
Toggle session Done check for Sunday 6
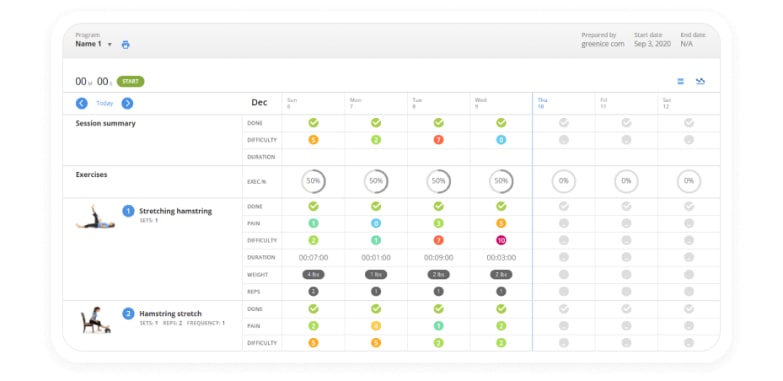pos(313,123)
